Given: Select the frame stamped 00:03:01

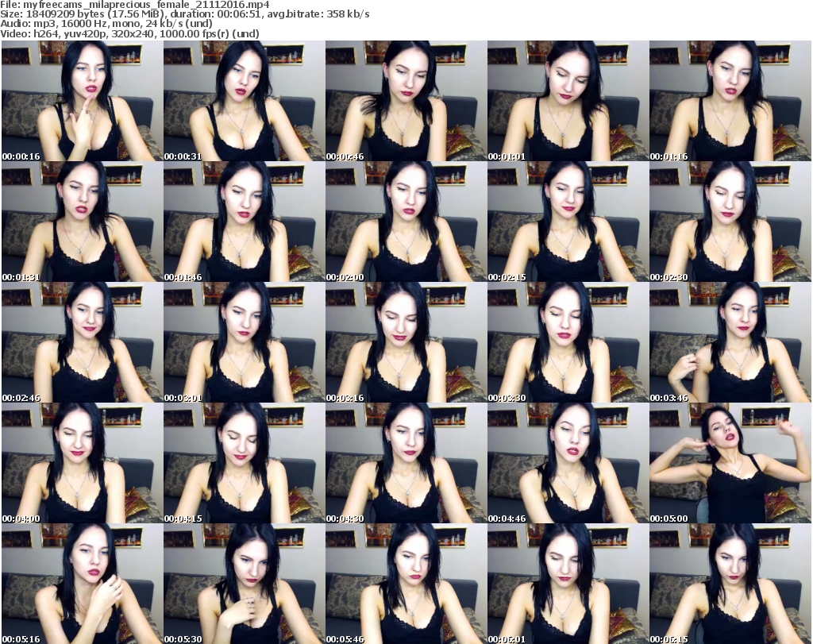Looking at the screenshot, I should point(244,342).
